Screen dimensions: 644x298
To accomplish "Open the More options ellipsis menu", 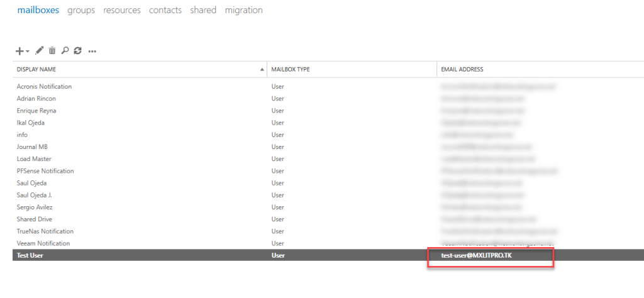I will [92, 52].
